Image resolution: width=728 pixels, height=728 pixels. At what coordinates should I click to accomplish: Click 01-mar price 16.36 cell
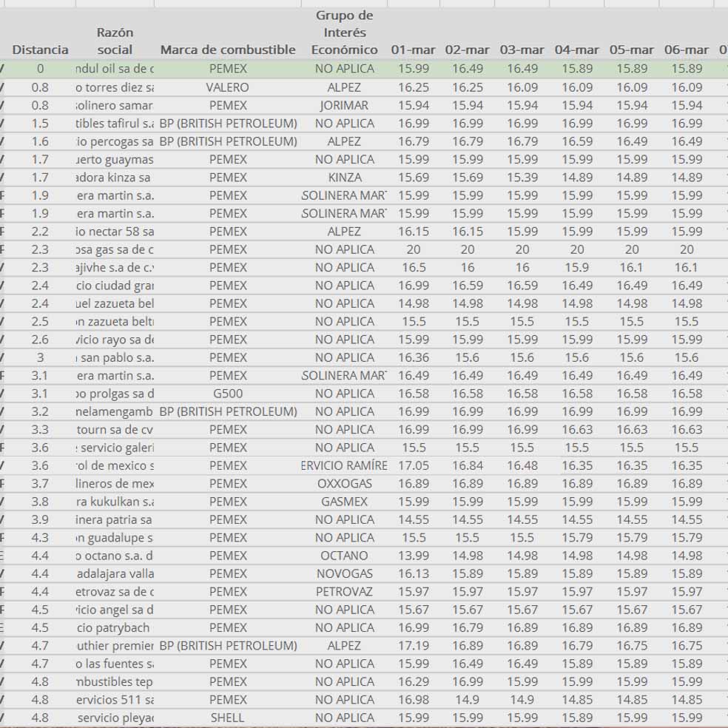coord(414,357)
